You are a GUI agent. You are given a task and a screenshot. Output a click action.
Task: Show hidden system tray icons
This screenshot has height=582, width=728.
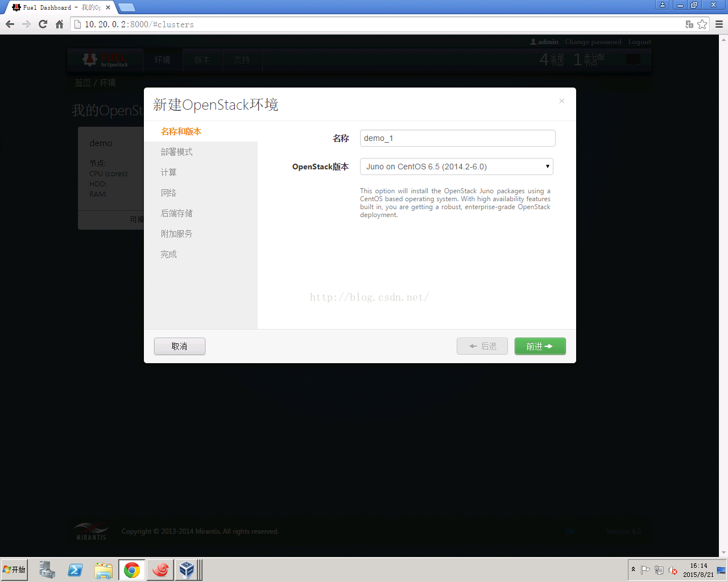coord(633,569)
